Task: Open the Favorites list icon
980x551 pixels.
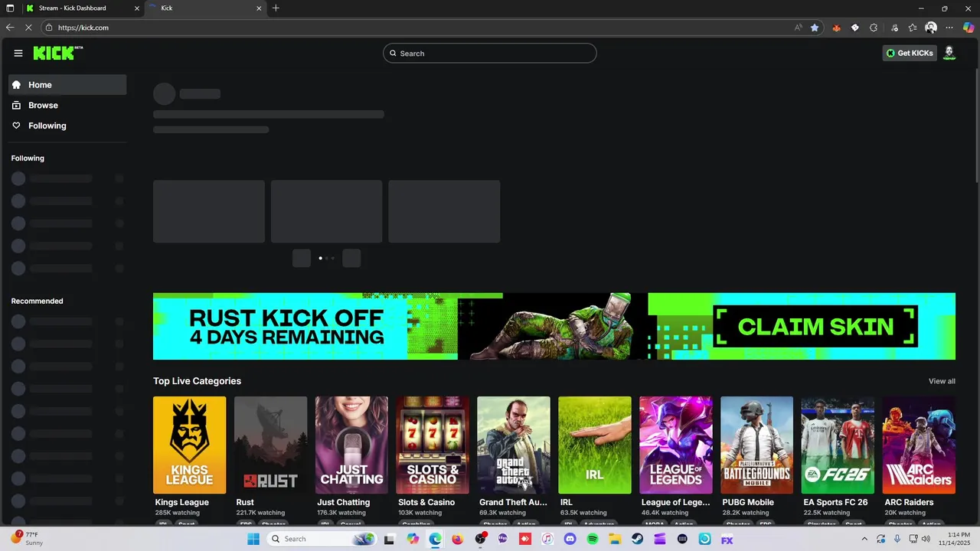Action: [913, 28]
